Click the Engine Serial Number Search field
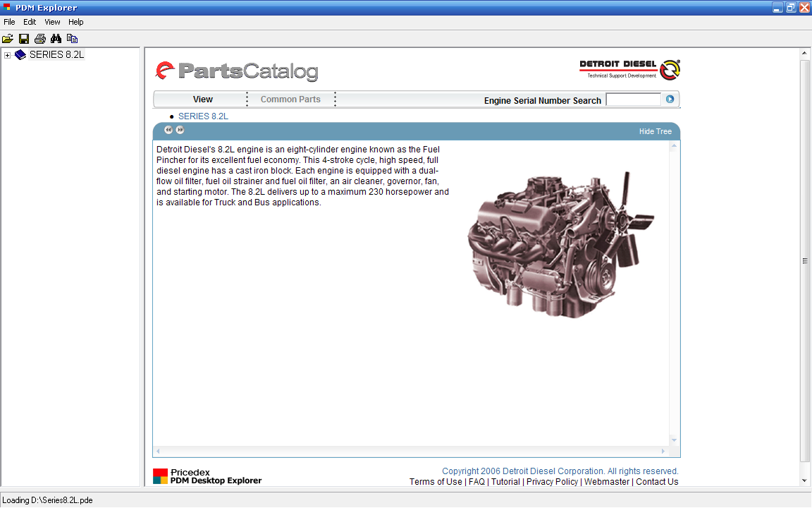The image size is (812, 508). click(x=634, y=99)
